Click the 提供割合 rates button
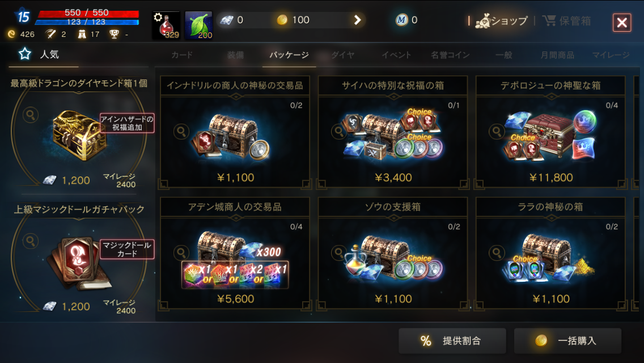Screen dimensions: 644x363 tap(452, 341)
